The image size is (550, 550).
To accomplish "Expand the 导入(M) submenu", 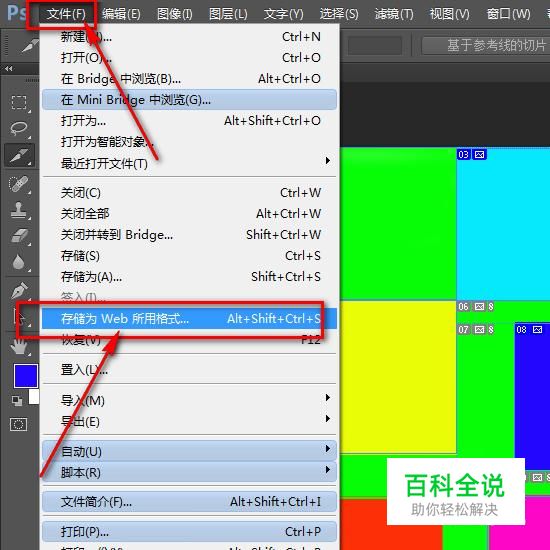I will [x=189, y=400].
